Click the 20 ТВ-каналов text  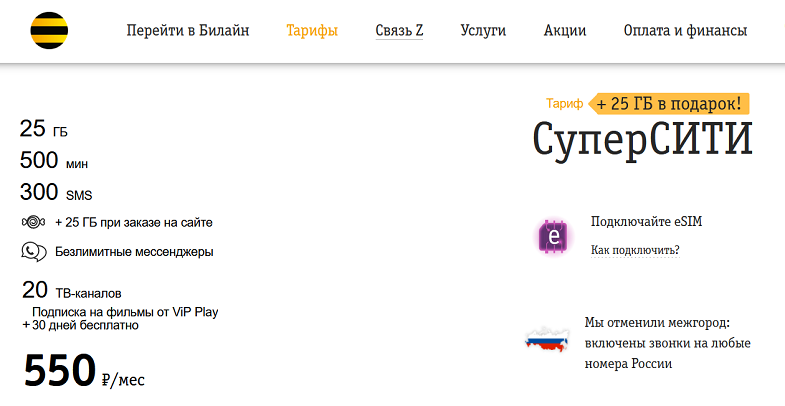(x=72, y=290)
